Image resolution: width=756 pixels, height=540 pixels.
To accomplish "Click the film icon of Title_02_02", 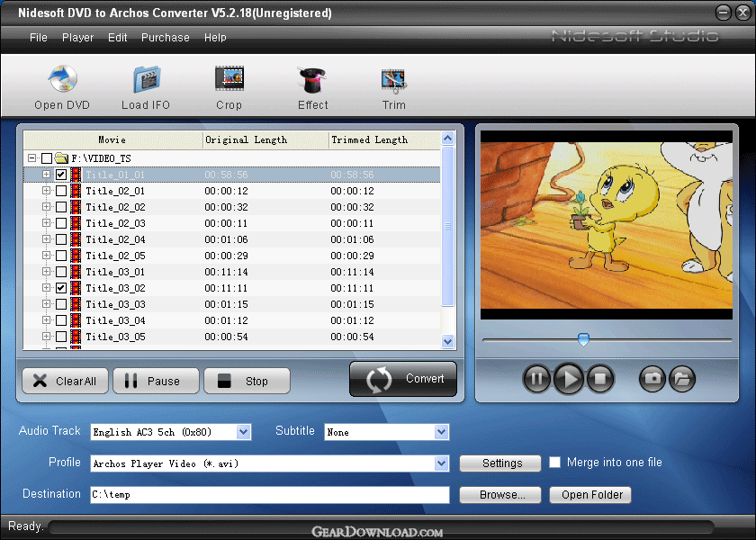I will coord(76,207).
